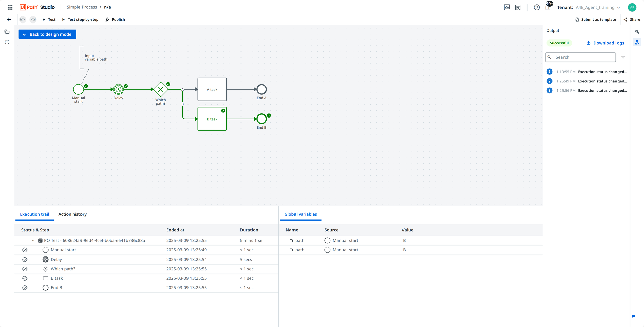
Task: Expand the Simple Process breadcrumb
Action: click(x=82, y=7)
